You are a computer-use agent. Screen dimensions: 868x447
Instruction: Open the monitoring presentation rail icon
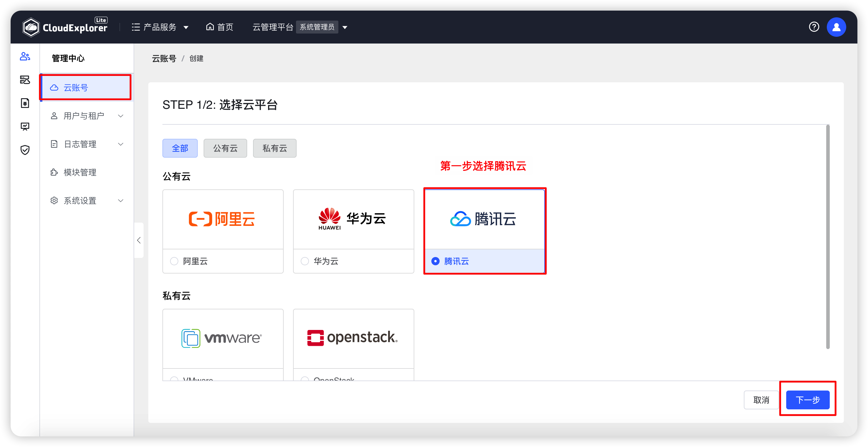coord(25,127)
